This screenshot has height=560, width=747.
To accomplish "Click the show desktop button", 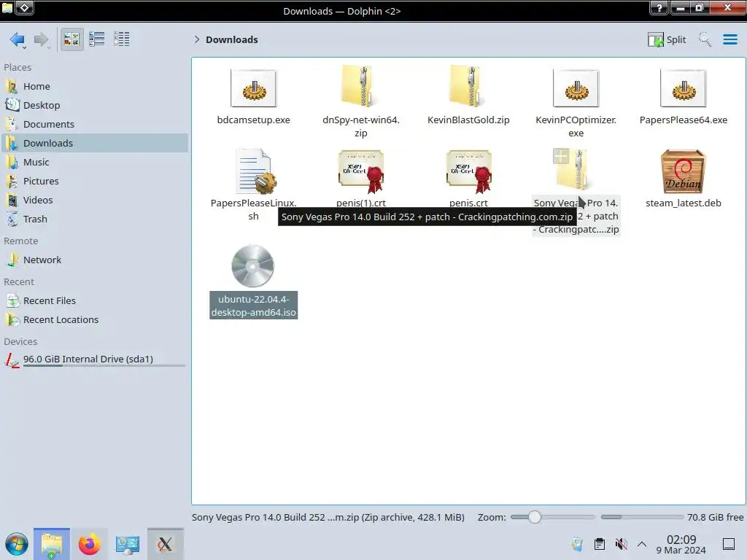I will 729,544.
